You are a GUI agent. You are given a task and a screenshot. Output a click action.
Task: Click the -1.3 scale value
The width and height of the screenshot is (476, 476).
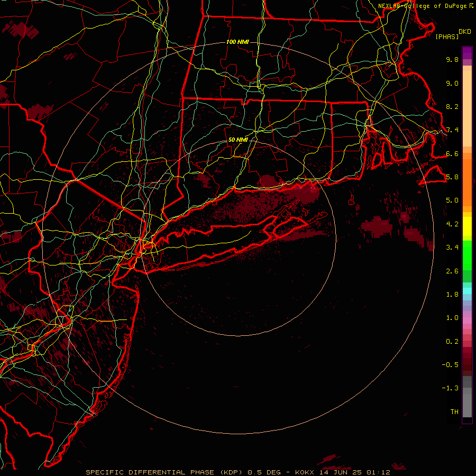click(450, 388)
